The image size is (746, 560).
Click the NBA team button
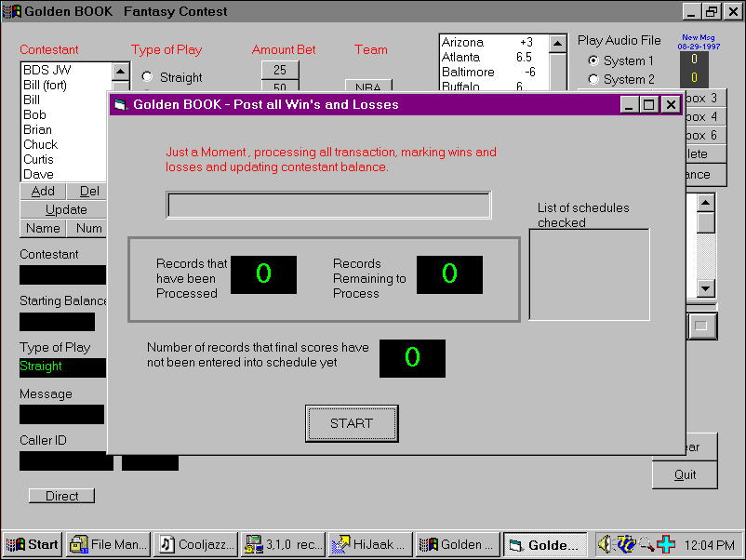368,86
